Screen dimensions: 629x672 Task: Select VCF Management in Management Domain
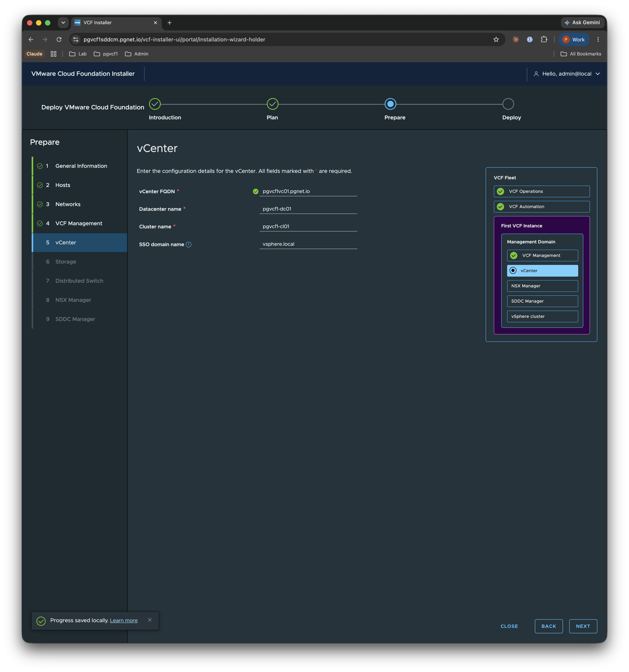(x=542, y=255)
